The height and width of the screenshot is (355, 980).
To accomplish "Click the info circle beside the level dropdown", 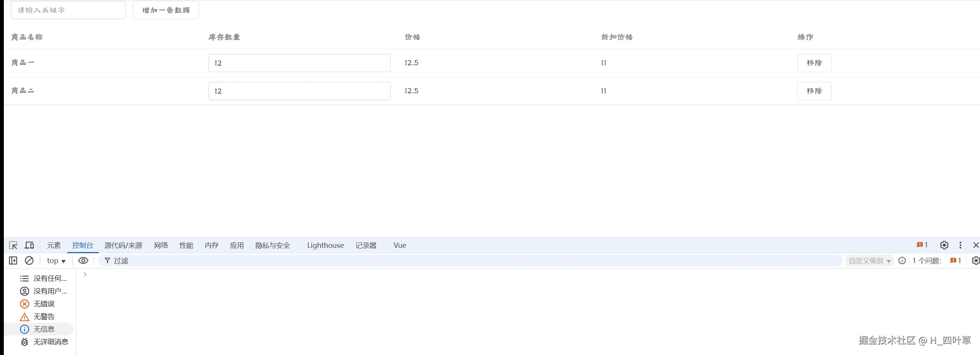I will (x=902, y=260).
